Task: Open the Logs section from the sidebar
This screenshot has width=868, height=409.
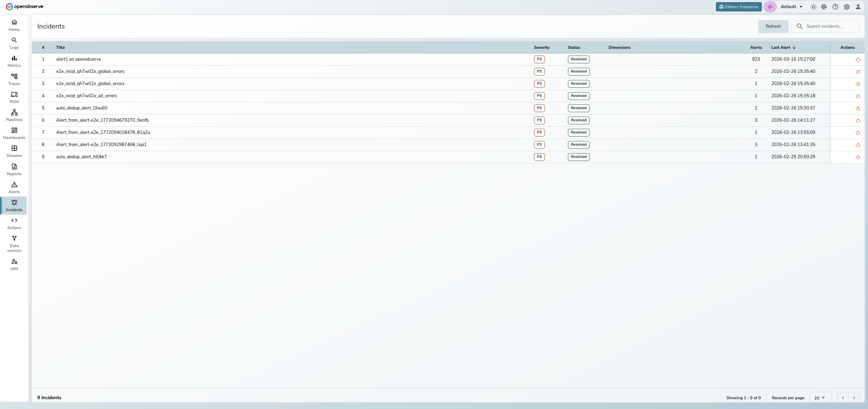Action: point(14,43)
